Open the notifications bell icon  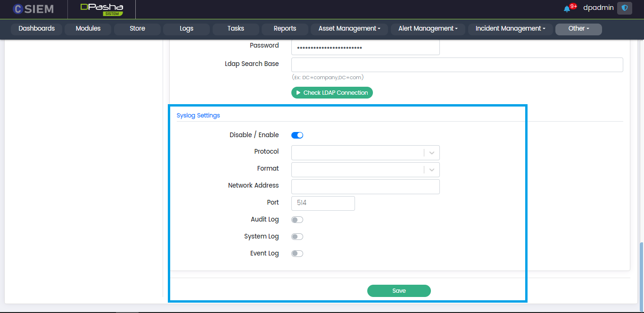(x=567, y=8)
